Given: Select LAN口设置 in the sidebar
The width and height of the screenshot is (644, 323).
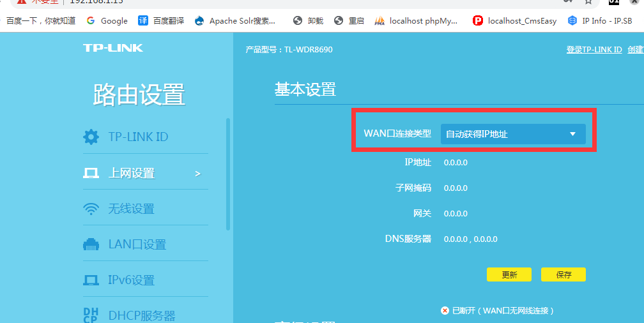Looking at the screenshot, I should point(137,244).
